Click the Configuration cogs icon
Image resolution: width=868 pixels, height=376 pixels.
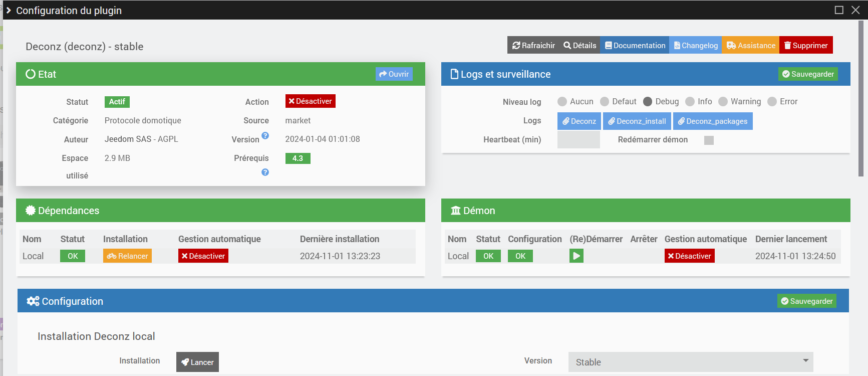tap(33, 301)
